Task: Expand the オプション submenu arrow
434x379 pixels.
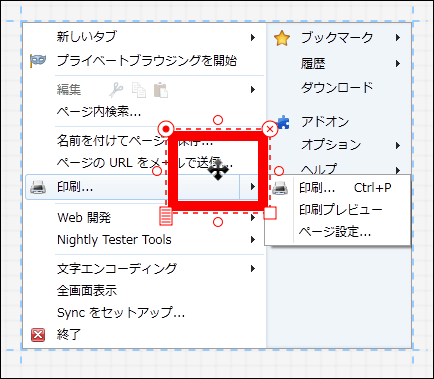Action: (398, 145)
